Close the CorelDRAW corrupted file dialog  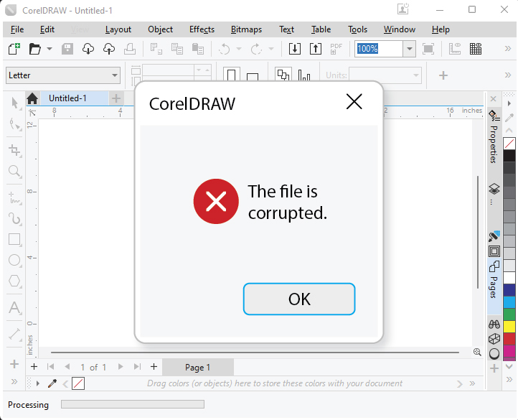point(354,101)
